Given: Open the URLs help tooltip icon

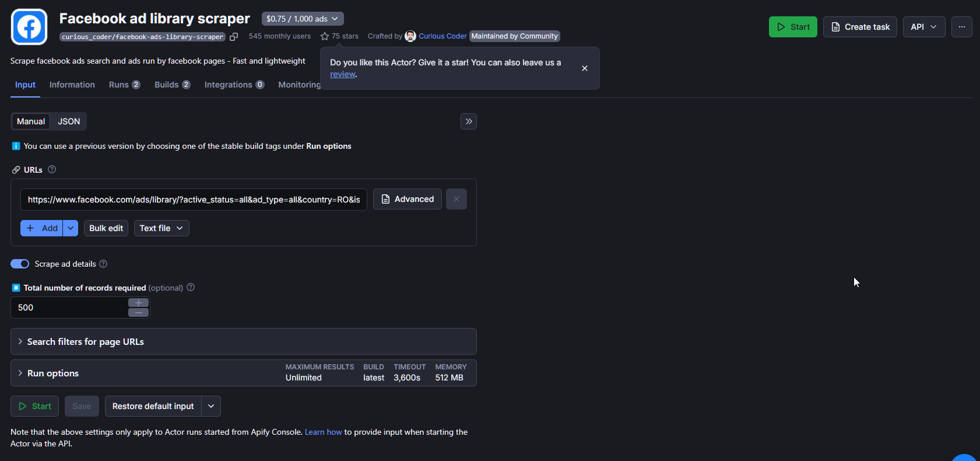Looking at the screenshot, I should 52,169.
